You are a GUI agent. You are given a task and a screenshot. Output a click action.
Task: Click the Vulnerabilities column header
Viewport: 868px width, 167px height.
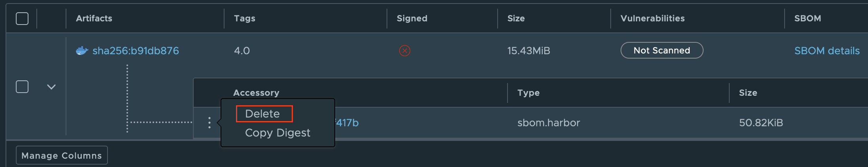pos(653,19)
